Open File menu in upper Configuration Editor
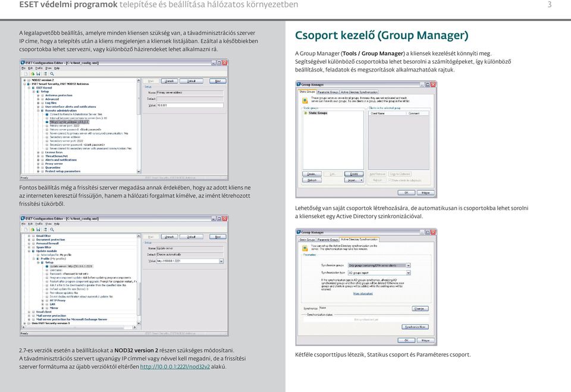Viewport: 571px width, 392px height. click(23, 68)
